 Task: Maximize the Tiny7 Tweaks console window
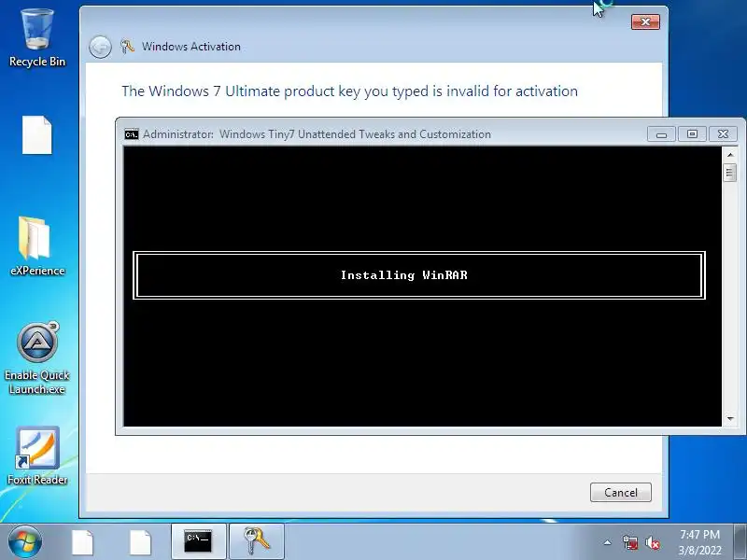tap(692, 134)
